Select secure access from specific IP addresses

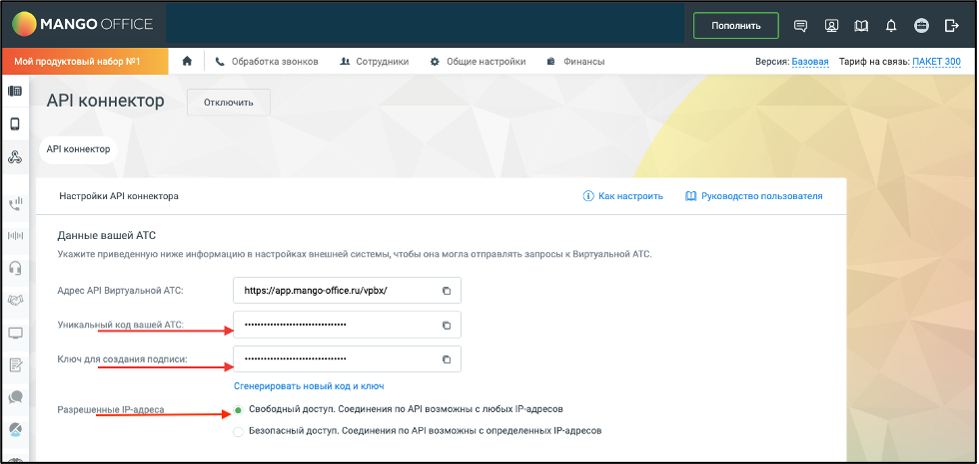(238, 431)
